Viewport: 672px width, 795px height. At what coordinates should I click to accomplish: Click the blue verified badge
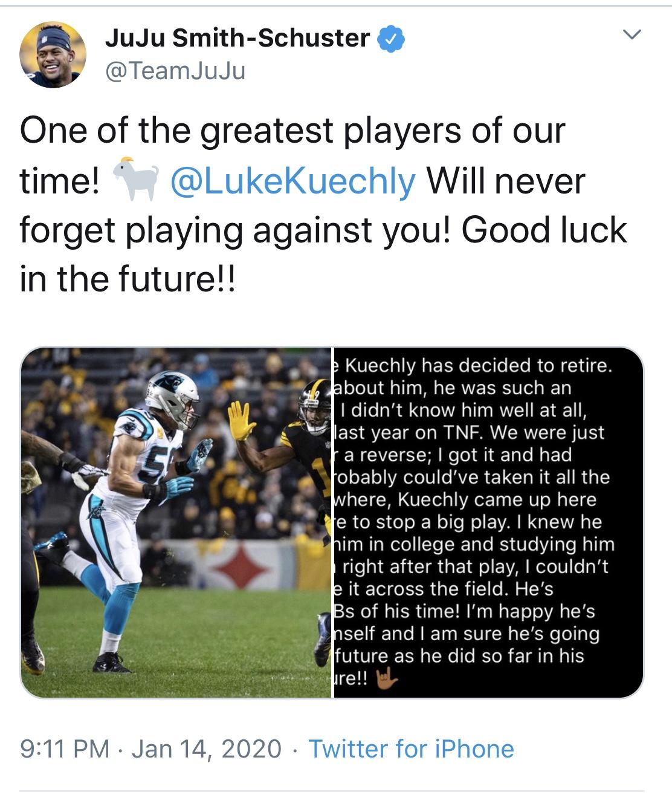391,39
